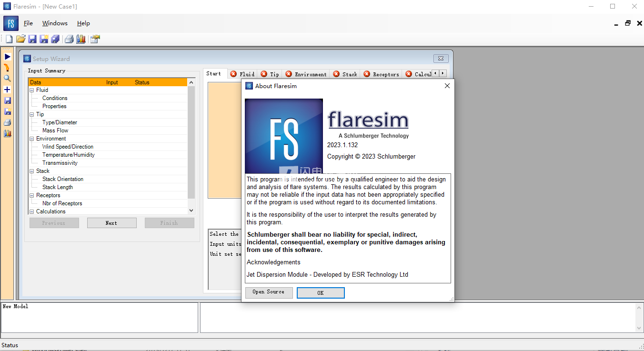
Task: Open the Windows menu
Action: [54, 23]
